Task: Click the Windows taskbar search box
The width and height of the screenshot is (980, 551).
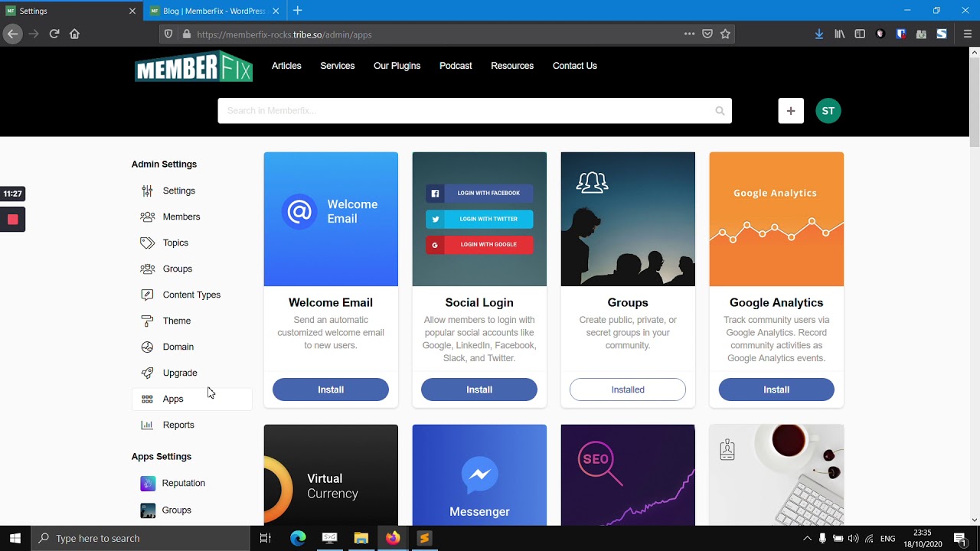Action: (140, 538)
